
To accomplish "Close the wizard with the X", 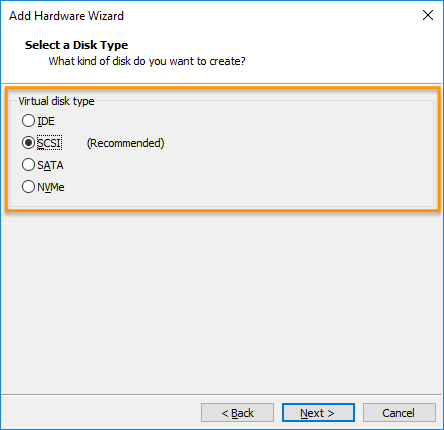I will click(x=428, y=15).
